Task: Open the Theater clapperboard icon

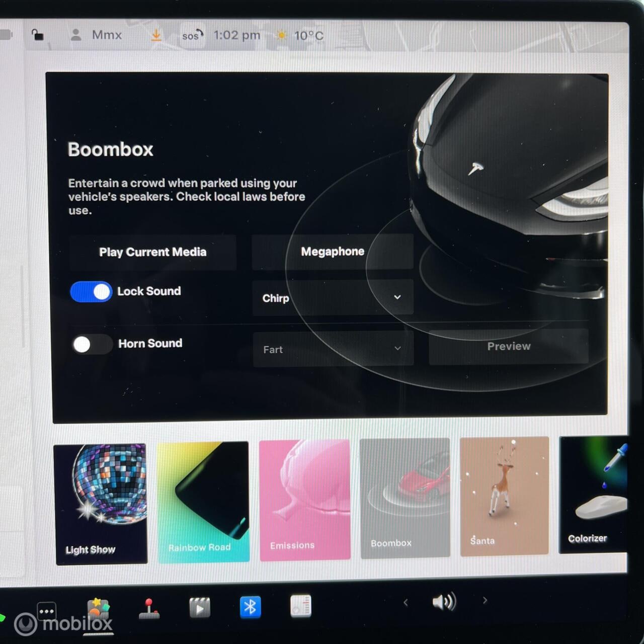Action: pyautogui.click(x=200, y=608)
